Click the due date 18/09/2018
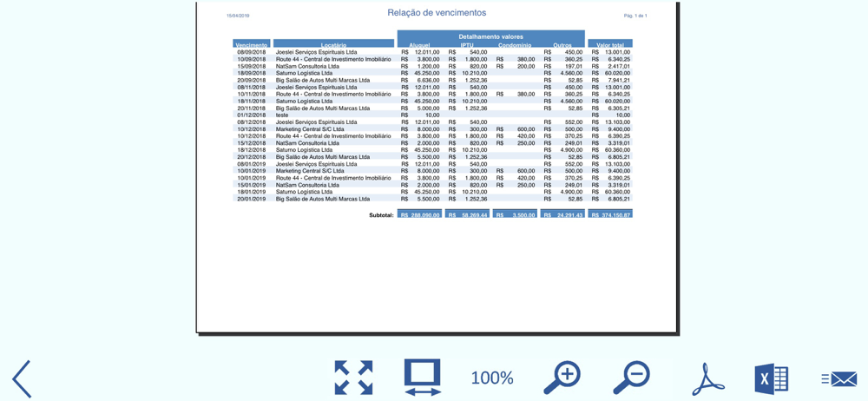 tap(252, 73)
